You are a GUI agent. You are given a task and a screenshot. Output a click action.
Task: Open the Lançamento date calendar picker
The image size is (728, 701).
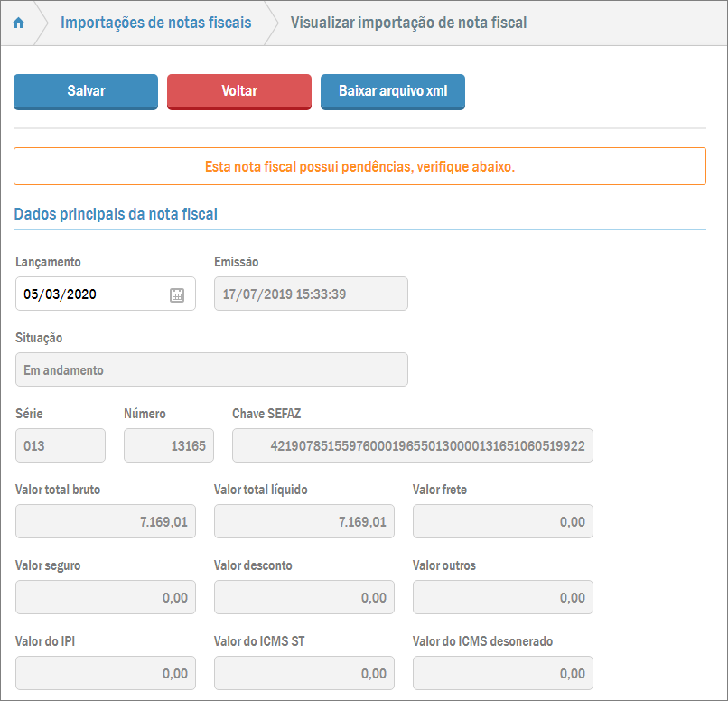[177, 294]
